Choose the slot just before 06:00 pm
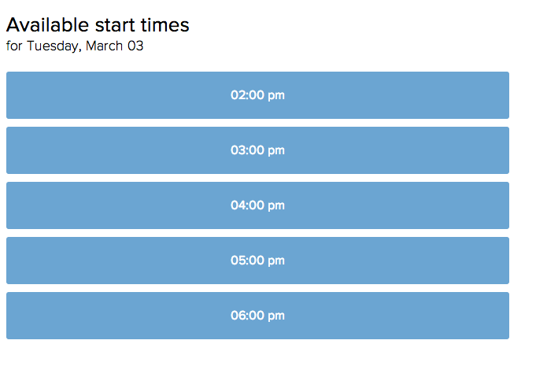Viewport: 536px width, 392px height. click(x=257, y=261)
